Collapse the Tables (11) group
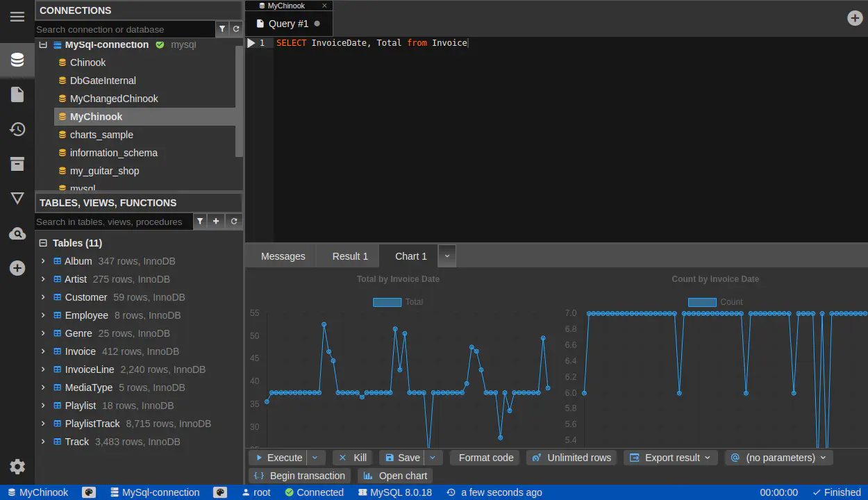 pos(43,243)
